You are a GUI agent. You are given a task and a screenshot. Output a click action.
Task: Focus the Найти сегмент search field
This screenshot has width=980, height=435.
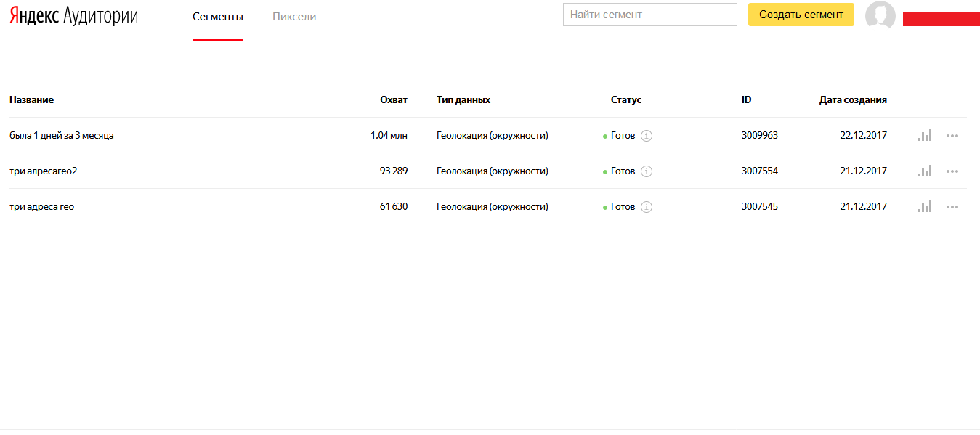click(x=650, y=15)
